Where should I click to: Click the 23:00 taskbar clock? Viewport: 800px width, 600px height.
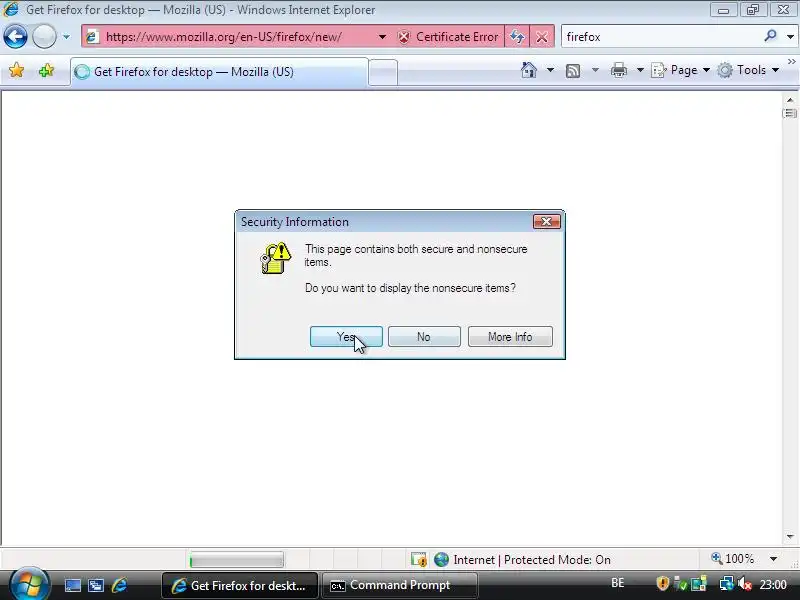(x=773, y=584)
